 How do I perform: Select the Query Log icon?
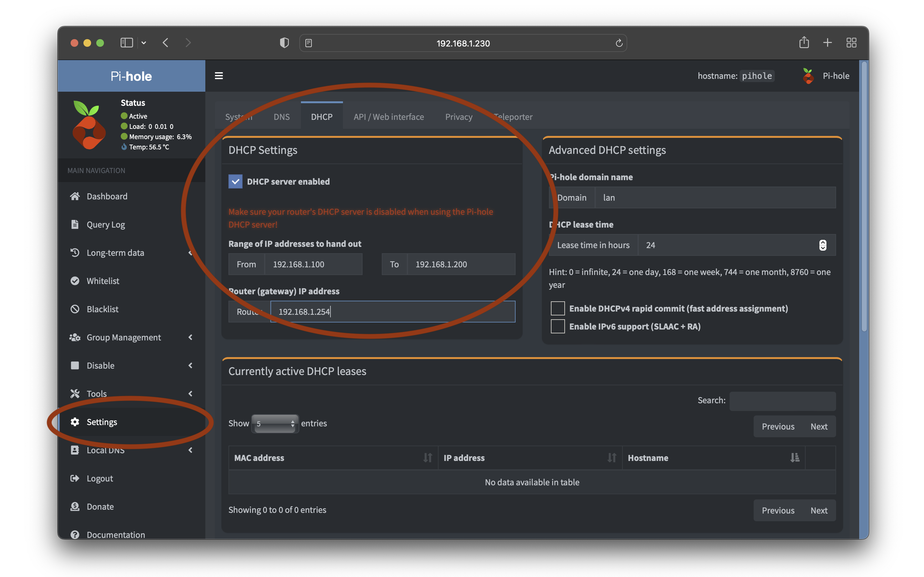(x=75, y=224)
